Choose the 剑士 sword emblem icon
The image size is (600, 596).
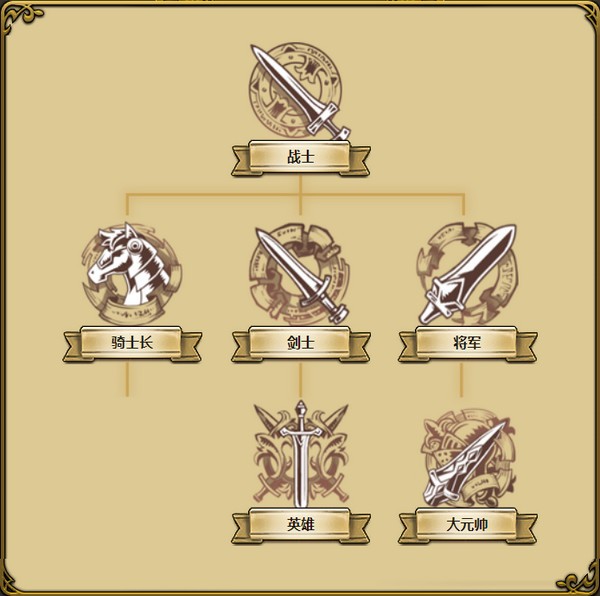click(300, 274)
